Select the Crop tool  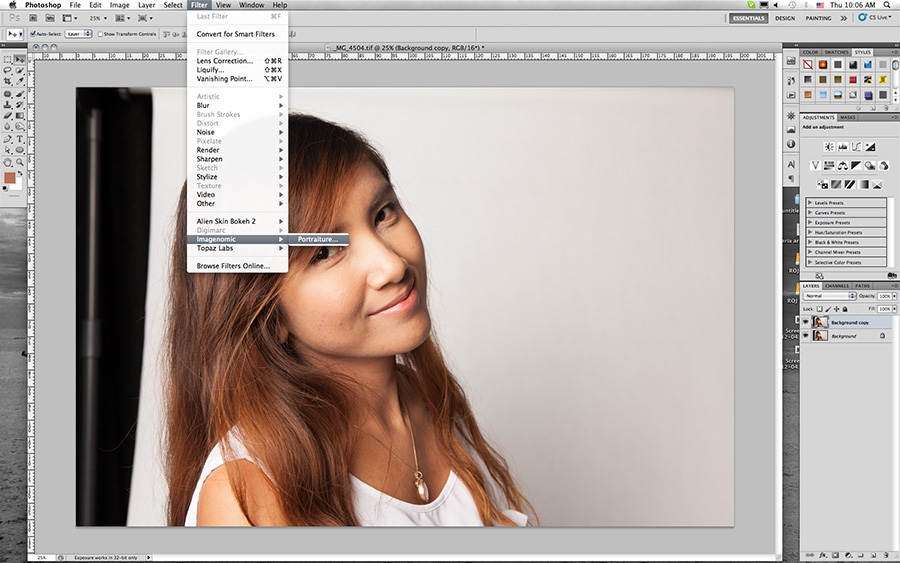(7, 81)
